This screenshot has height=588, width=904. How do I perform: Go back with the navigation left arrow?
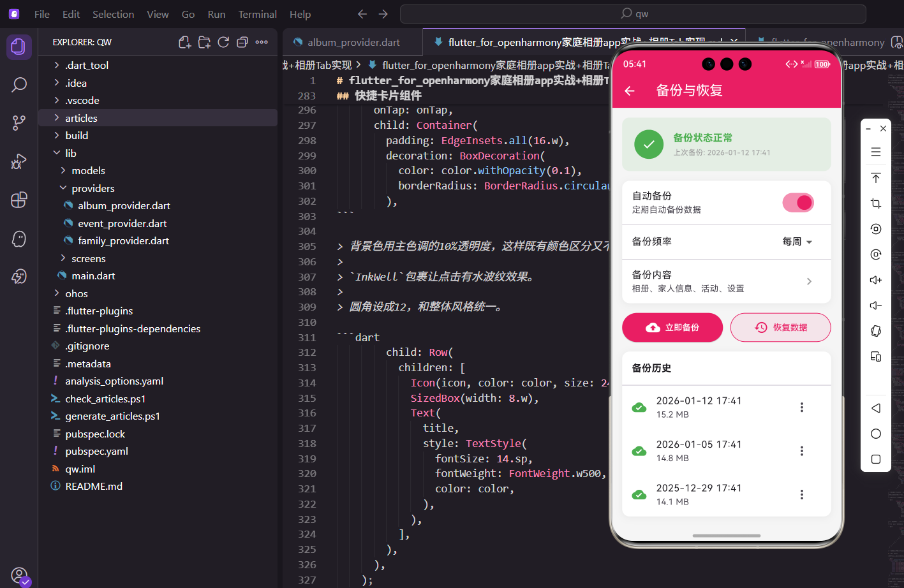coord(362,13)
